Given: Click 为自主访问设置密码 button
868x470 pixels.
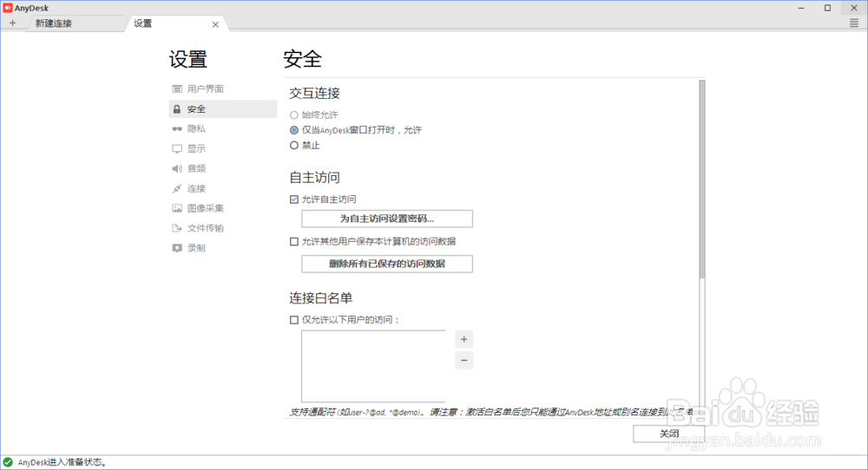Looking at the screenshot, I should 387,219.
